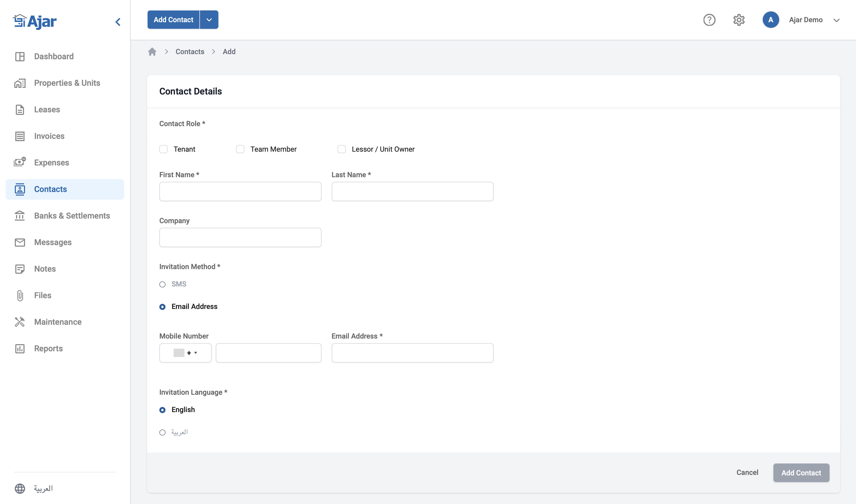Switch interface to العربية in sidebar
Screen dimensions: 856x504
point(43,488)
